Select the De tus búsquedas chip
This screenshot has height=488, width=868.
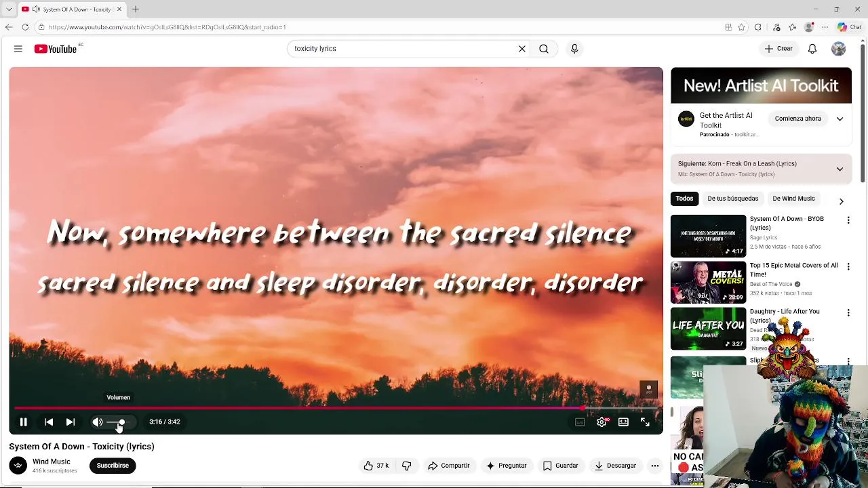click(733, 199)
